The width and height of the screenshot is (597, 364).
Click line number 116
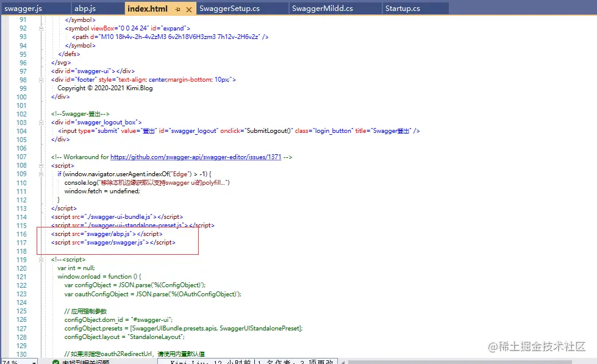click(21, 234)
